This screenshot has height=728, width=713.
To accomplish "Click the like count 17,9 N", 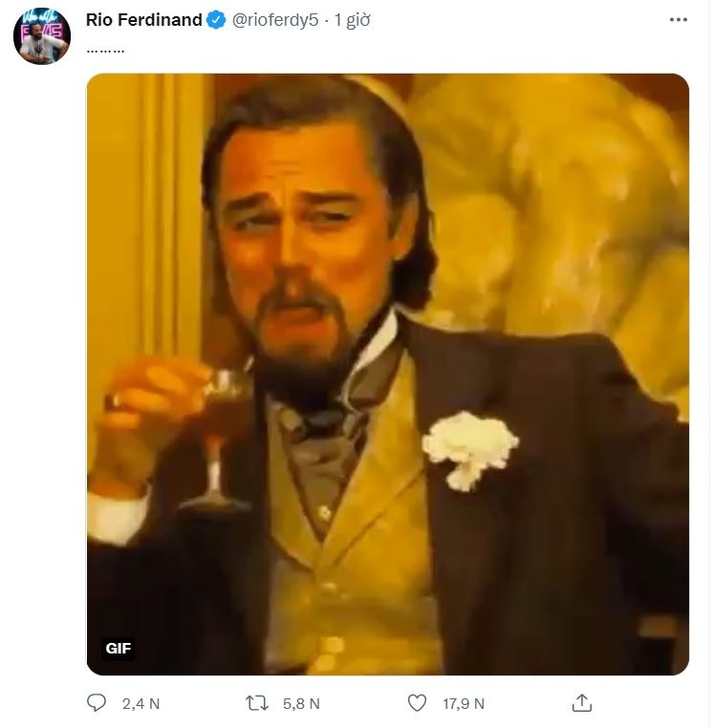I will 464,703.
